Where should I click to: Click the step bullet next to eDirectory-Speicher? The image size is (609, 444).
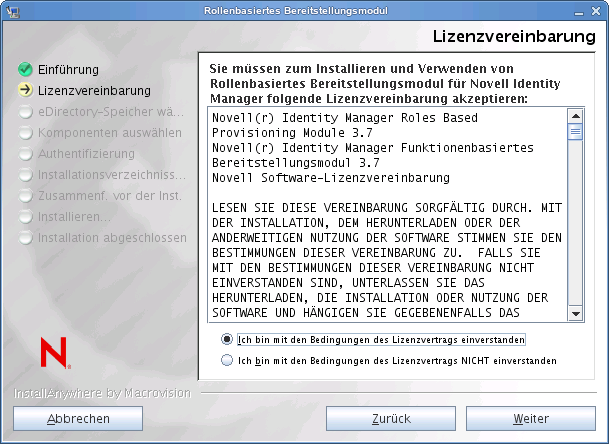coord(25,112)
